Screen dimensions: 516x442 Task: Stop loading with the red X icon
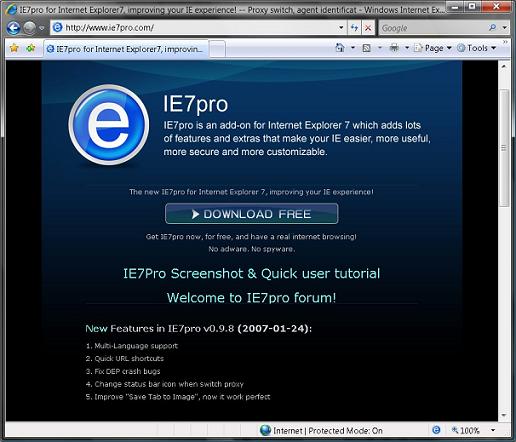click(368, 28)
